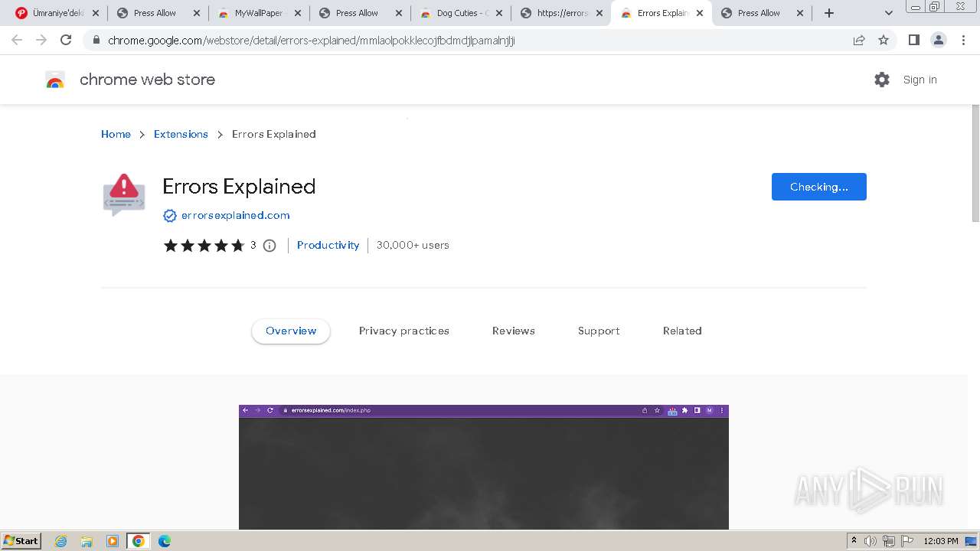980x551 pixels.
Task: Click the browser forward arrow
Action: (41, 40)
